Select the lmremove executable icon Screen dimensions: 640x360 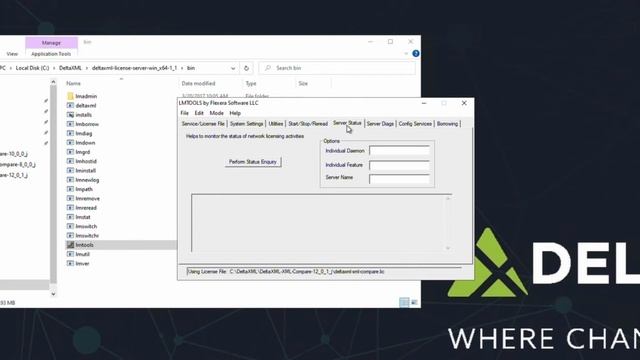tap(70, 198)
